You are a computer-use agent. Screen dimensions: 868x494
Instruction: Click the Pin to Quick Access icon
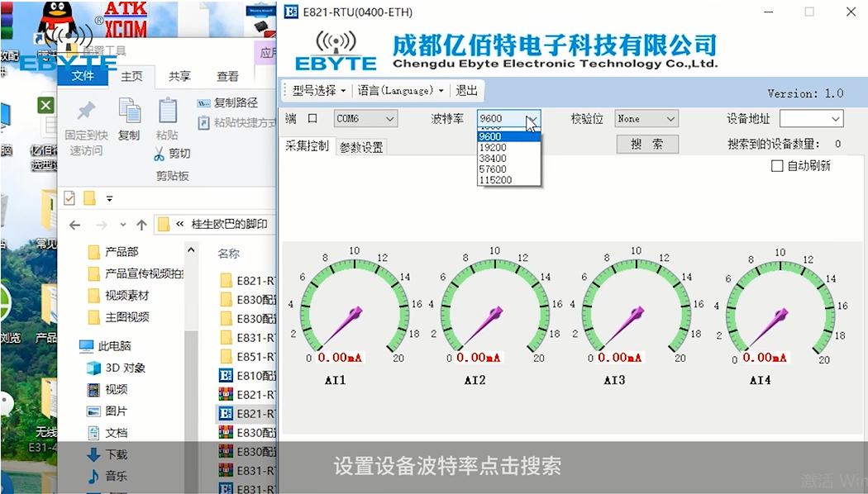pyautogui.click(x=86, y=111)
